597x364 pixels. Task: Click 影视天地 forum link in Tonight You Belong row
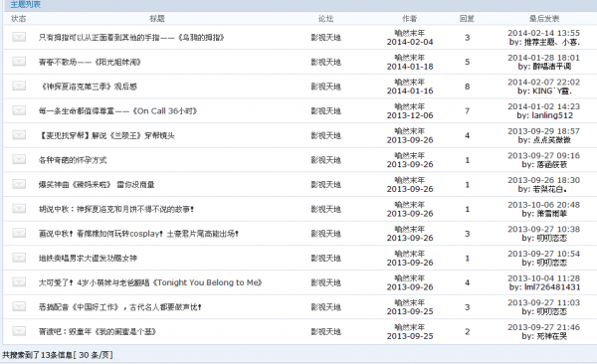(326, 282)
